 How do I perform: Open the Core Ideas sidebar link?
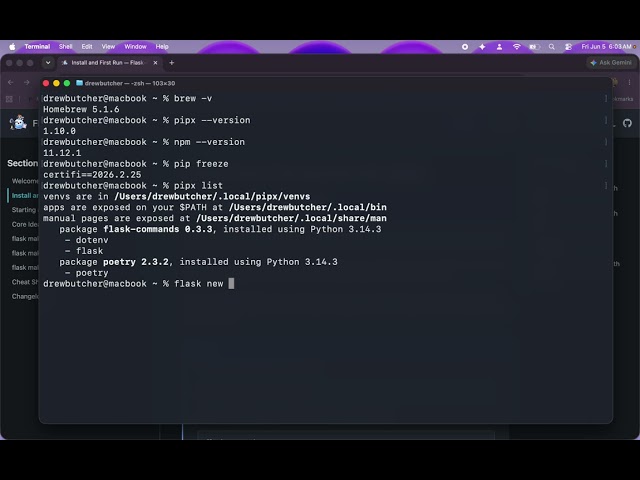click(x=25, y=224)
